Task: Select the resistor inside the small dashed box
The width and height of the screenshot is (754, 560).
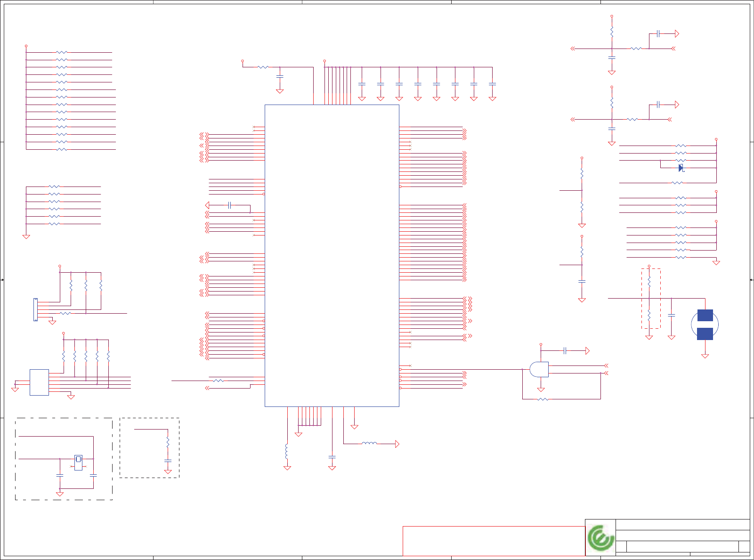Action: coord(168,443)
